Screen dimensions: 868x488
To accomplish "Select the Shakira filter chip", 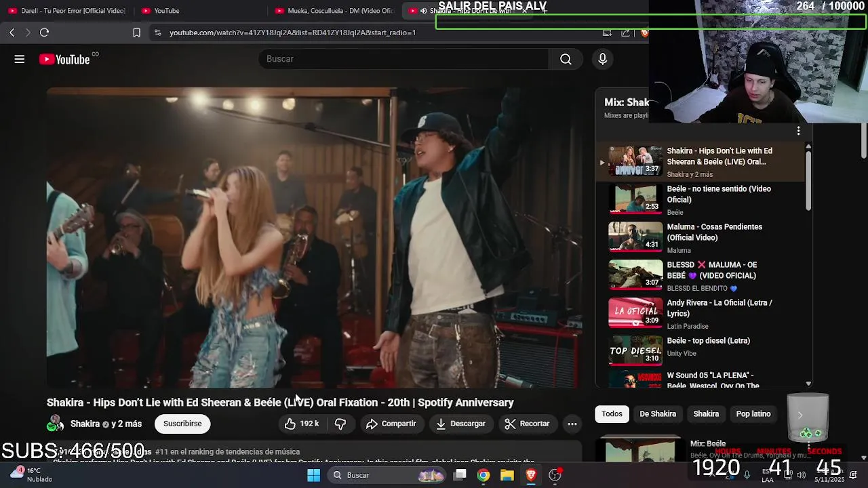I will click(706, 413).
